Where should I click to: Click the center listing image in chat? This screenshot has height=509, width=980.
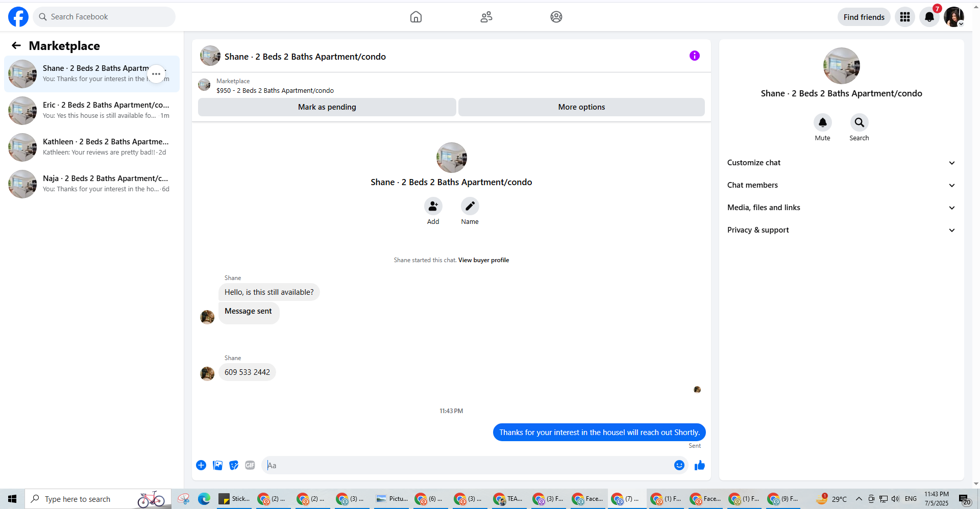(x=452, y=158)
